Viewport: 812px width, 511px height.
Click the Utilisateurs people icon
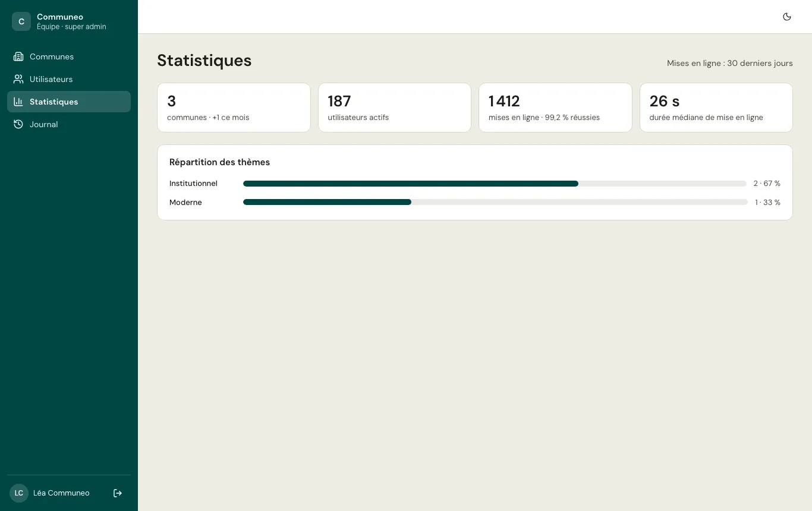click(18, 79)
